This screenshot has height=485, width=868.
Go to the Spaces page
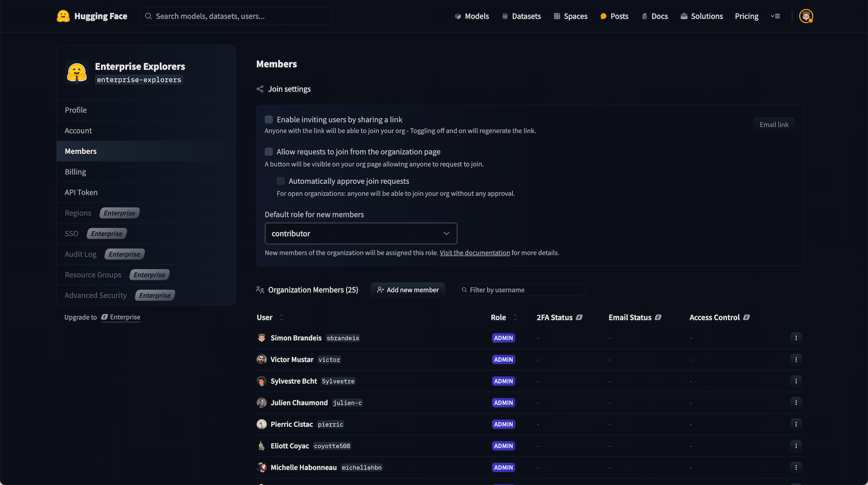[570, 16]
